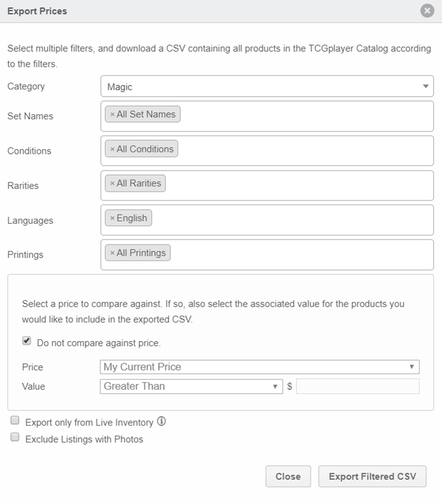Screen dimensions: 442x504
Task: Enable Export only from Live Inventory
Action: tap(15, 420)
